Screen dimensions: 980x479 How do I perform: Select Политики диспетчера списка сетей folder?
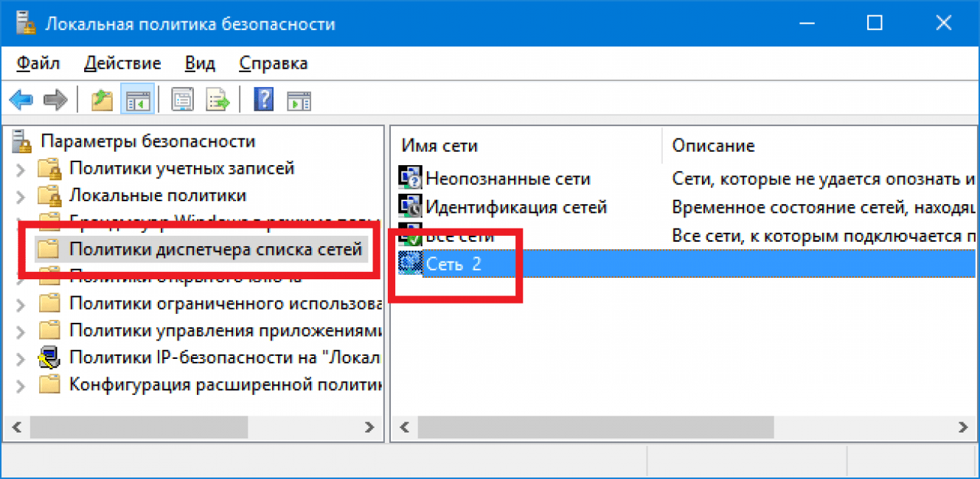pos(215,250)
